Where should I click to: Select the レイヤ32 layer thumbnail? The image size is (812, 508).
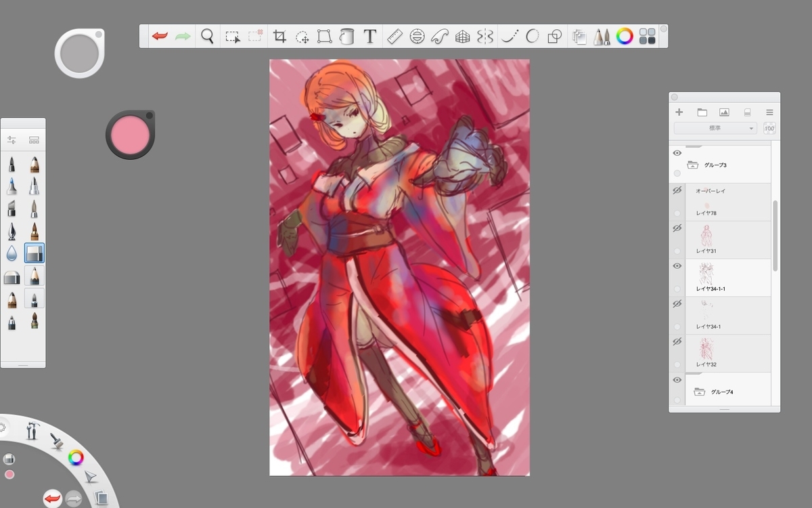pyautogui.click(x=706, y=350)
